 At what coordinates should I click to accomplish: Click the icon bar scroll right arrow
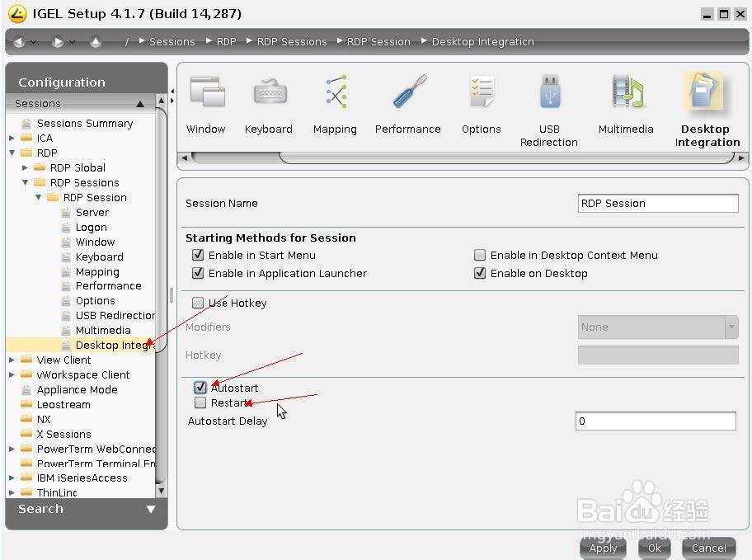[x=741, y=158]
